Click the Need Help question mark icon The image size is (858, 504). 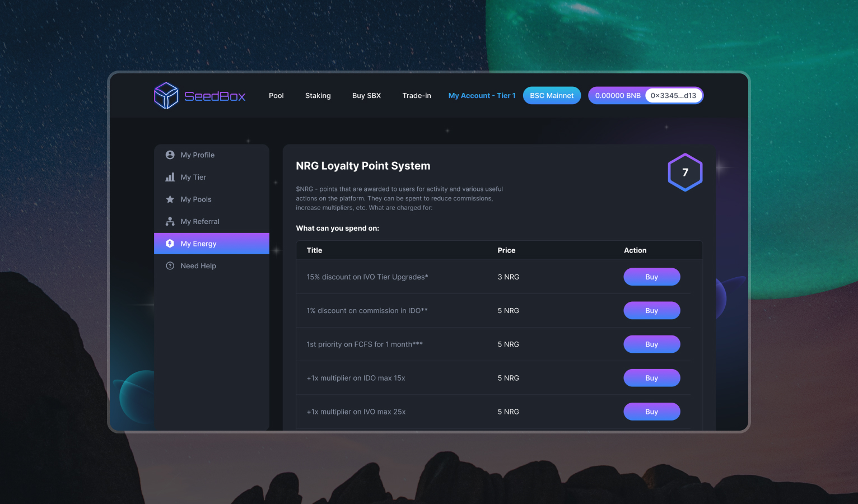pos(170,266)
